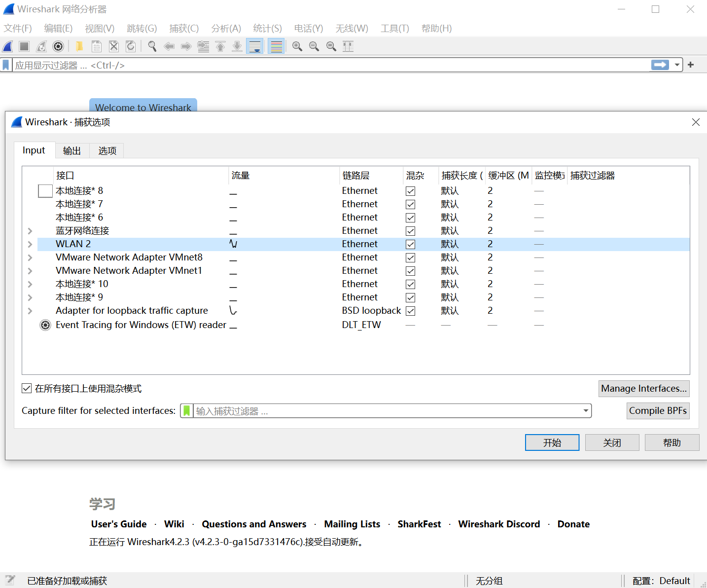The width and height of the screenshot is (707, 588).
Task: Click the 开始 button to start capture
Action: point(552,442)
